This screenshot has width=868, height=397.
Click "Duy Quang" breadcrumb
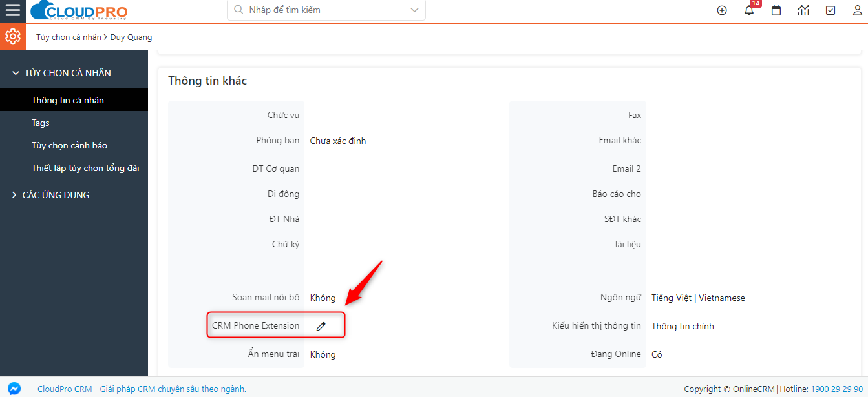pos(131,37)
